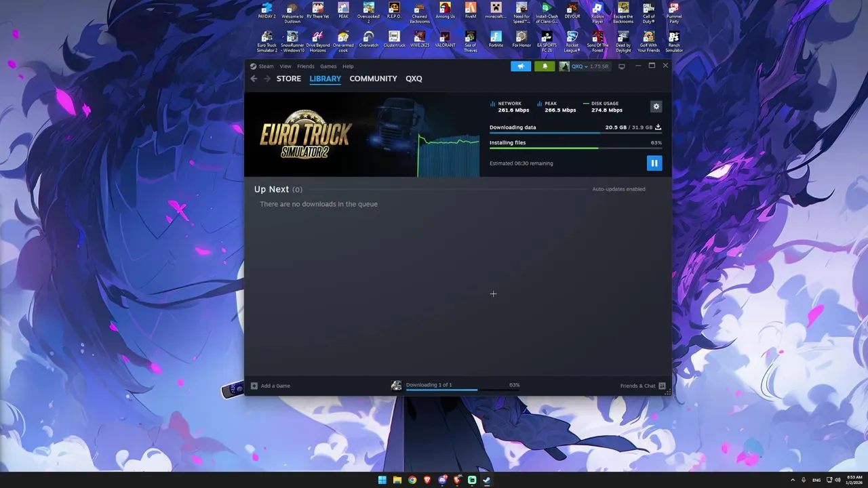Click the Downloading data progress bar

pos(576,133)
